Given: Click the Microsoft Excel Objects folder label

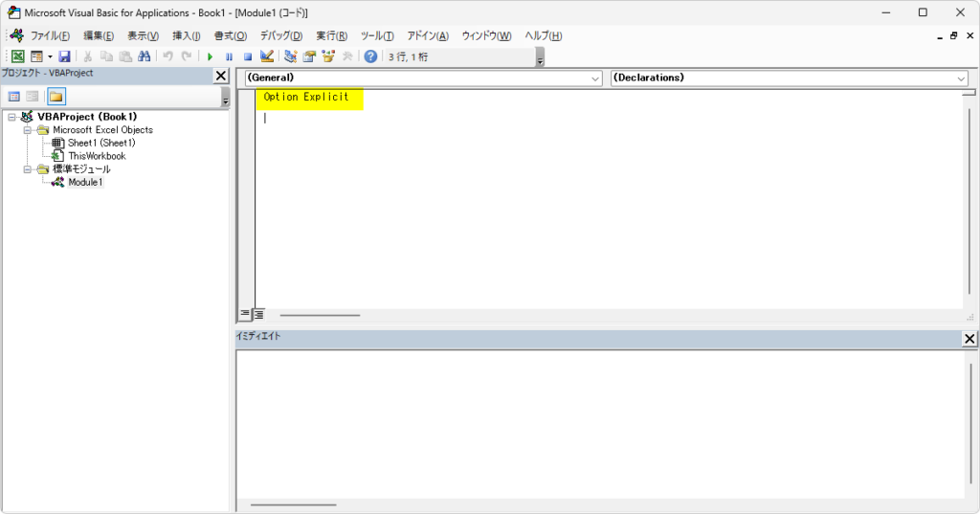Looking at the screenshot, I should point(102,129).
